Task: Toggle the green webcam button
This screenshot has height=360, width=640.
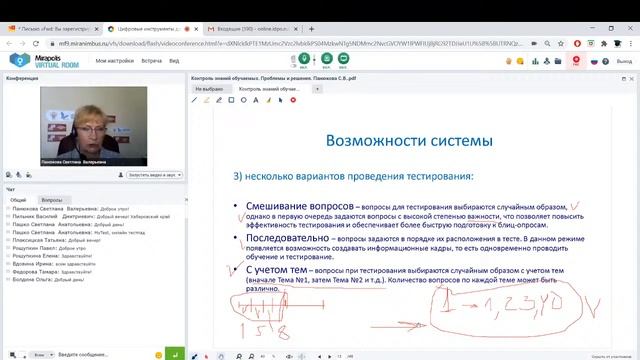Action: pyautogui.click(x=343, y=58)
